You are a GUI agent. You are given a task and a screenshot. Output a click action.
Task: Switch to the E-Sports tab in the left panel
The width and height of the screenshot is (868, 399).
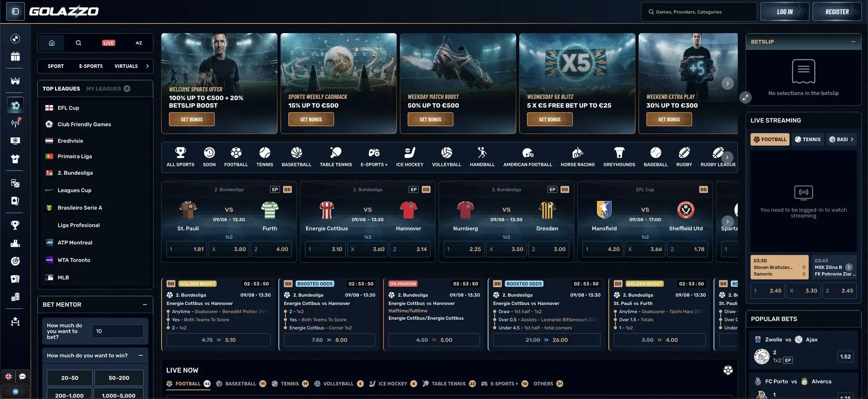coord(91,66)
